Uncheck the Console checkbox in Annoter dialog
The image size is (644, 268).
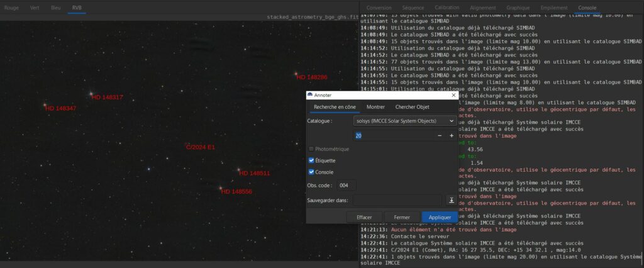[x=311, y=172]
